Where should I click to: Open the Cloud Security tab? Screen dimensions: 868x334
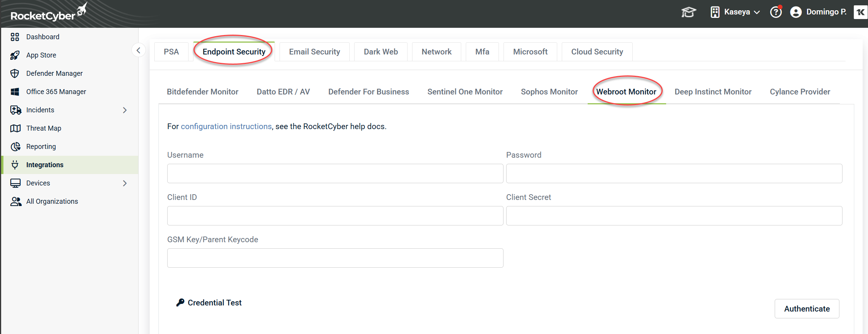[597, 52]
